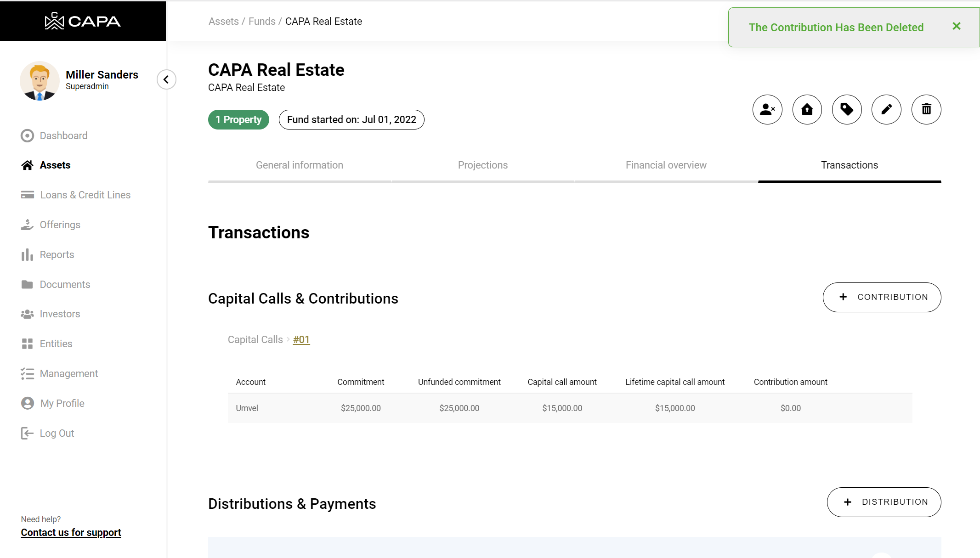Click Miller Sanders profile avatar
The image size is (980, 558).
click(40, 81)
